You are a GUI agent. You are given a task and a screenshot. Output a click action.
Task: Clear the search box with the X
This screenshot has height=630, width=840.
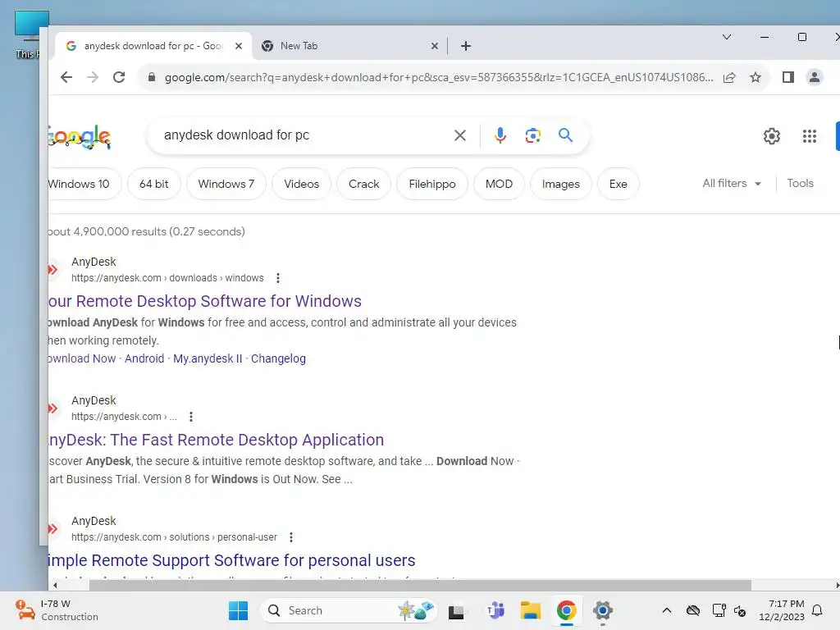click(459, 135)
